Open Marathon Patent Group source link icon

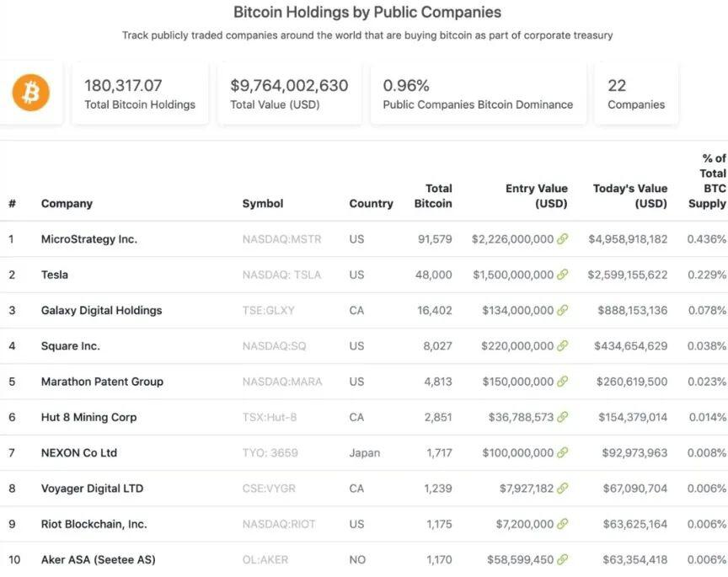[562, 382]
